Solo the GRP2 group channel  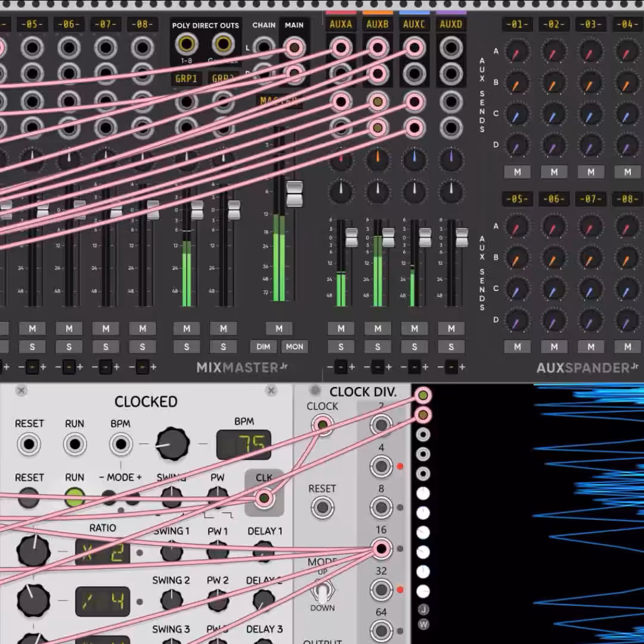(224, 347)
